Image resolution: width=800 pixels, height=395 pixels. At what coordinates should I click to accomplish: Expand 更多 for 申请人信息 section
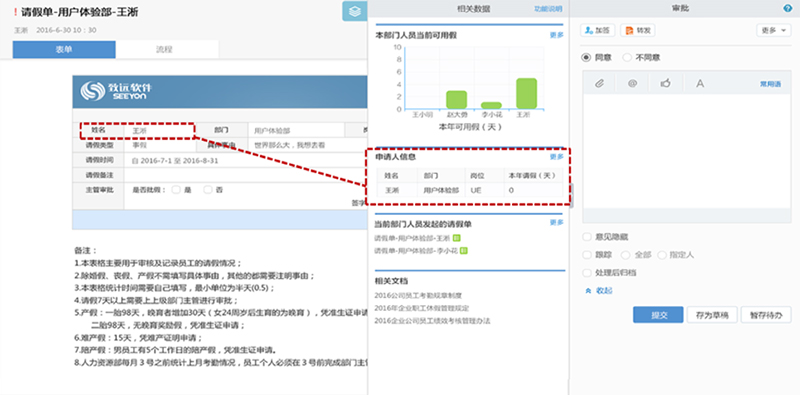pos(556,157)
